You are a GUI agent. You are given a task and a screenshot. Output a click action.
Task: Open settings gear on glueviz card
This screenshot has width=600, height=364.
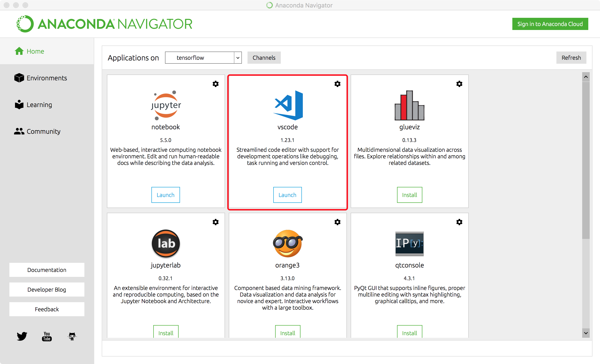pos(459,84)
